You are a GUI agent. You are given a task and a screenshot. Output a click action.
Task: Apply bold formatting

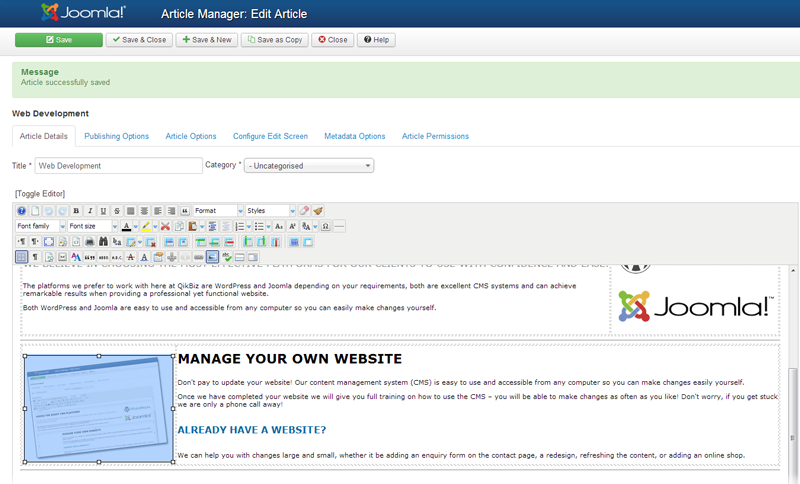pyautogui.click(x=76, y=211)
